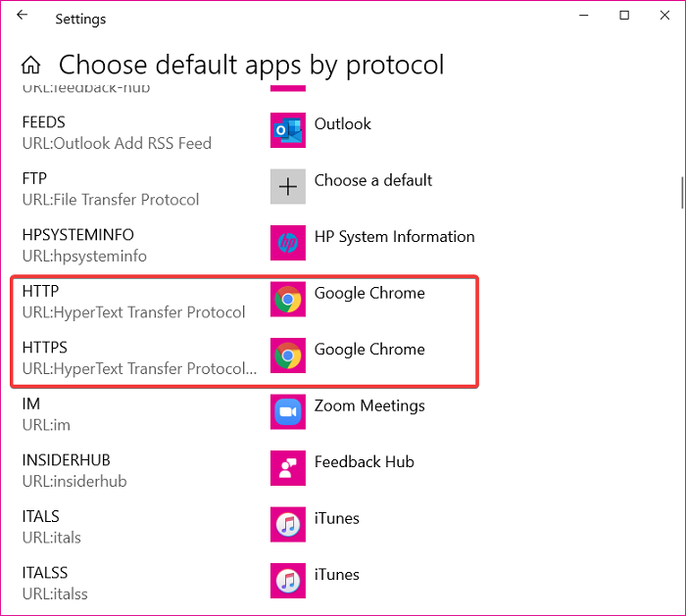
Task: Change iTunes default for ITALSS protocol
Action: point(337,575)
